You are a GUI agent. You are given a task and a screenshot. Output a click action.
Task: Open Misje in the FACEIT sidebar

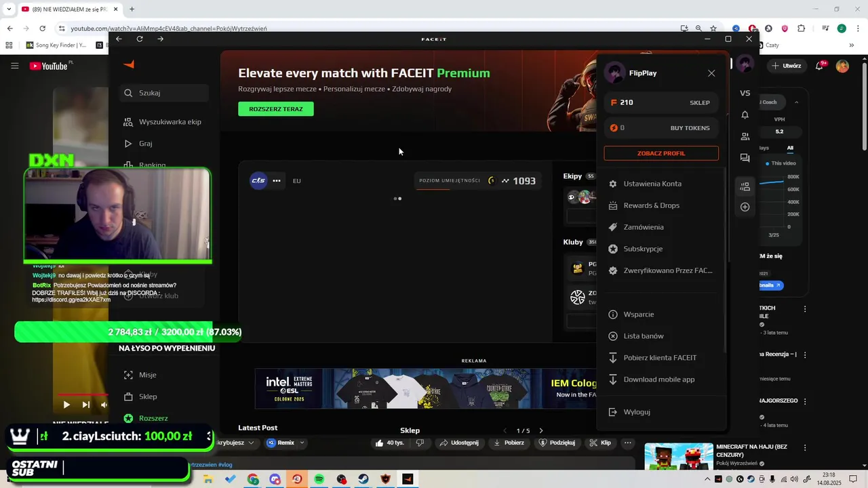pyautogui.click(x=140, y=375)
